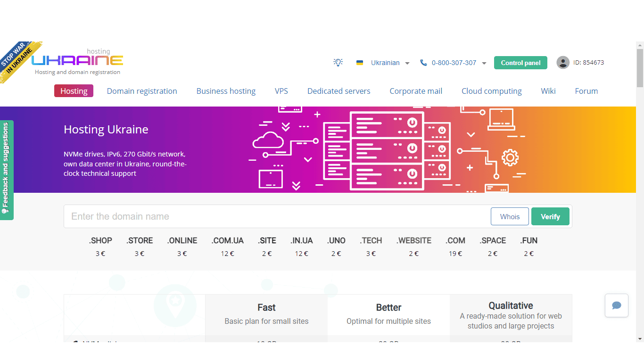
Task: Visit the Forum link
Action: pyautogui.click(x=586, y=91)
